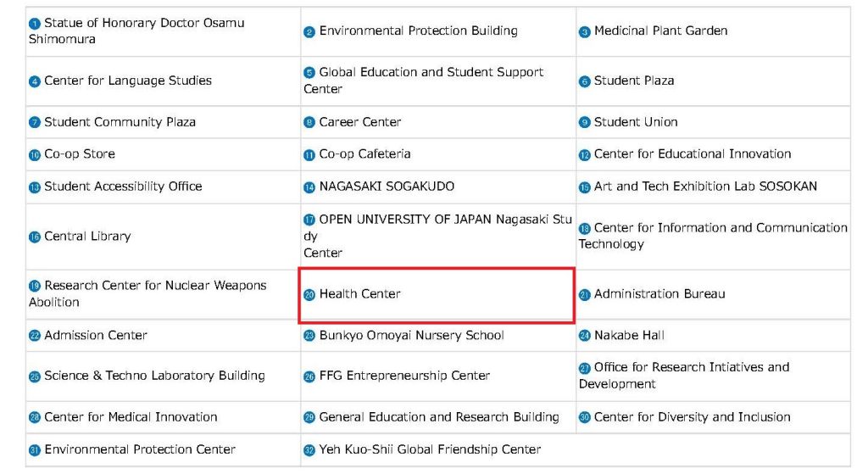The width and height of the screenshot is (868, 474).
Task: Select the Medicinal Plant Garden text
Action: 661,31
